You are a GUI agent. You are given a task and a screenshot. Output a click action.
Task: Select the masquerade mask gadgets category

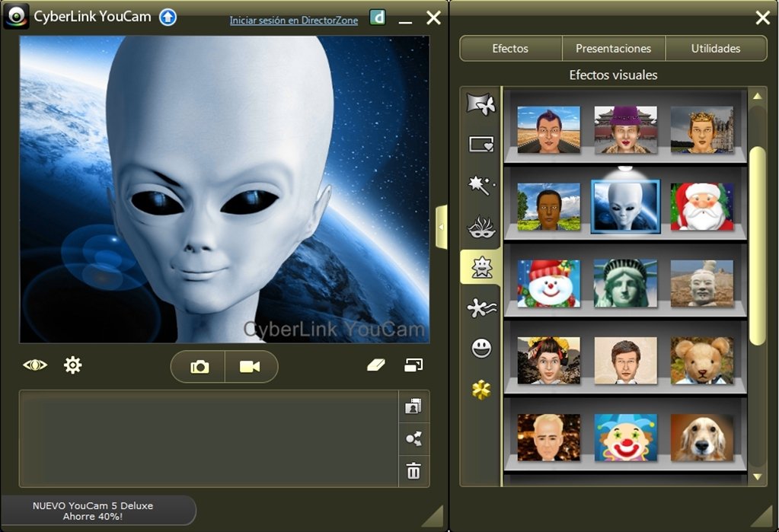tap(481, 227)
